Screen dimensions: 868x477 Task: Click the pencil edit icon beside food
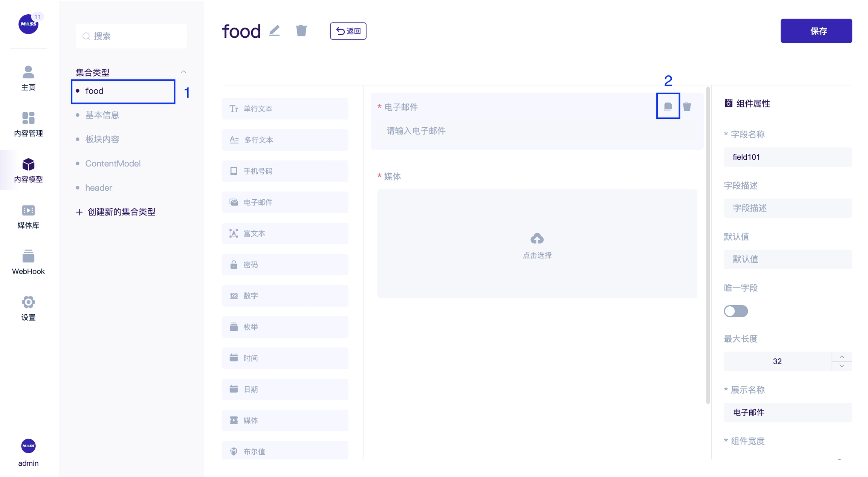[275, 31]
